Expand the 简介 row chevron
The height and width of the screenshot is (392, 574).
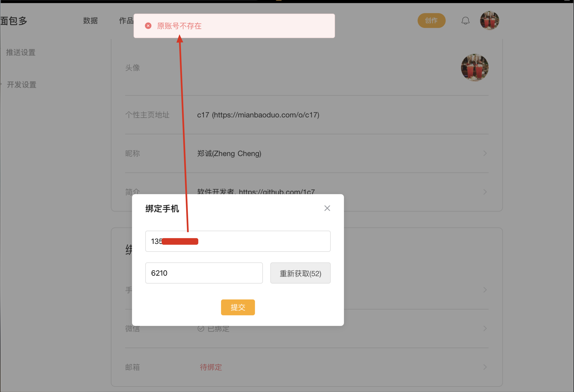pos(485,192)
